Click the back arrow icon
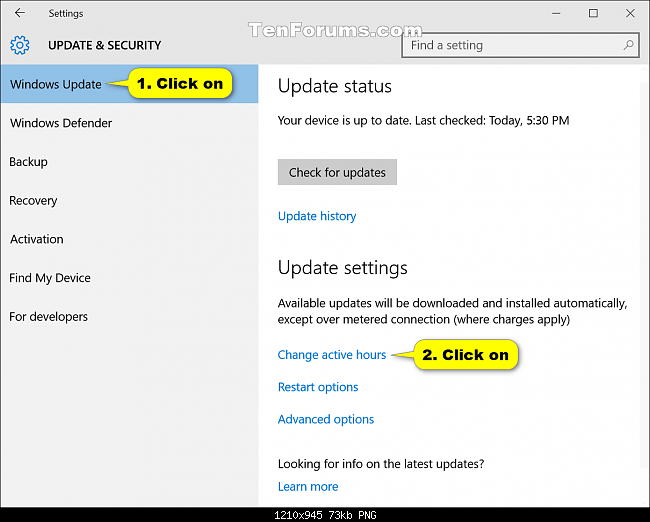The width and height of the screenshot is (650, 522). (x=19, y=13)
